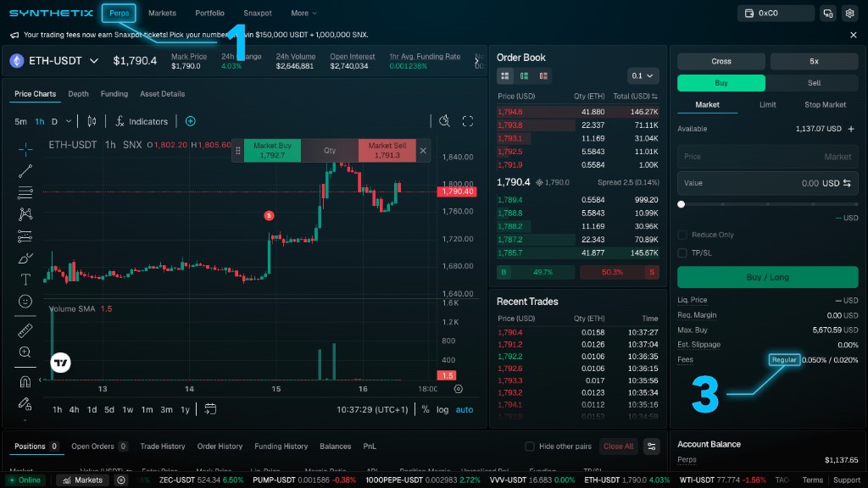Open the emoji icons tool
This screenshot has height=488, width=868.
click(25, 301)
